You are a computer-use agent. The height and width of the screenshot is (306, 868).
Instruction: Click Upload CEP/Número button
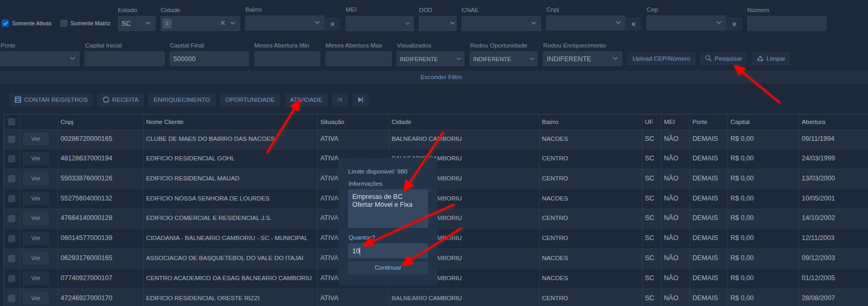662,59
